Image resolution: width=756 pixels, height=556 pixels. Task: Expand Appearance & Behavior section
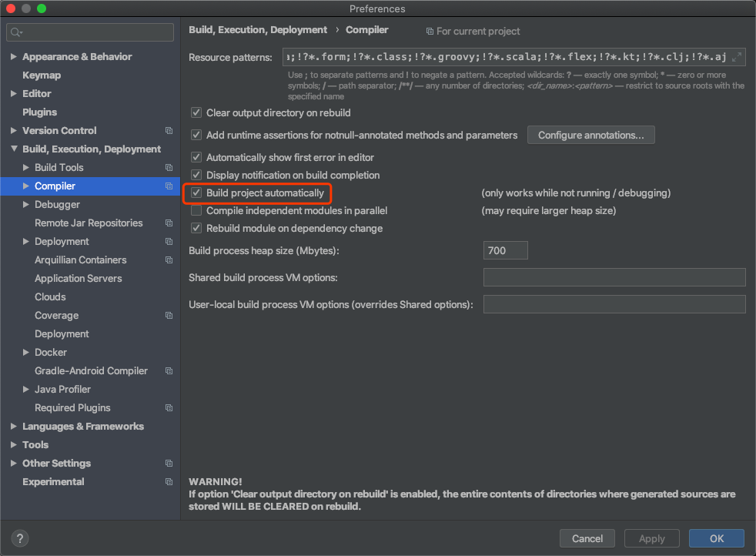(x=14, y=57)
